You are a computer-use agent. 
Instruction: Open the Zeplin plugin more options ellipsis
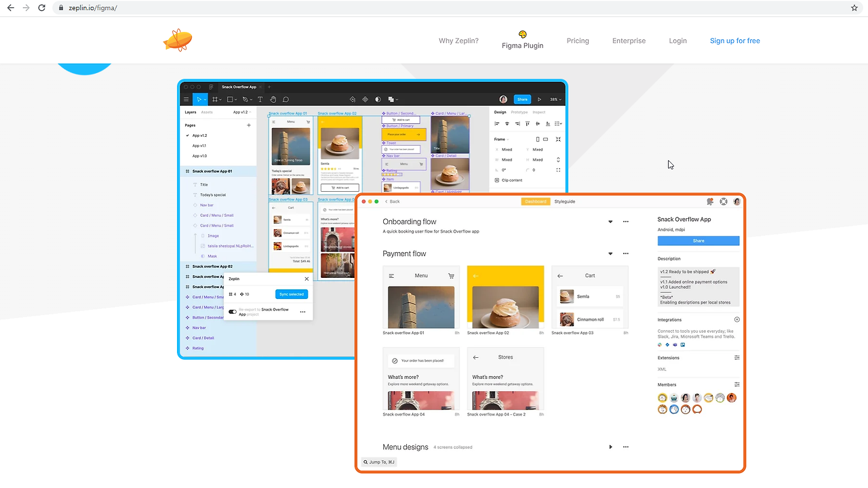pos(302,312)
